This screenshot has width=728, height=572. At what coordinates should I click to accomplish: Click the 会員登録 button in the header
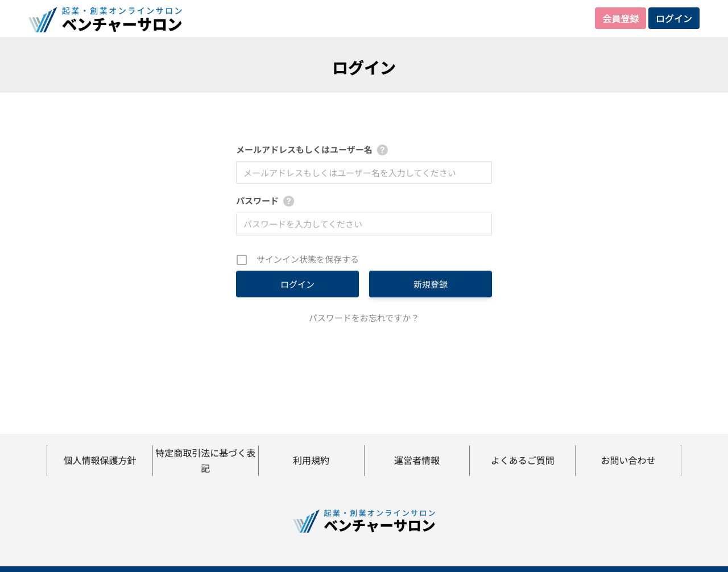(620, 18)
